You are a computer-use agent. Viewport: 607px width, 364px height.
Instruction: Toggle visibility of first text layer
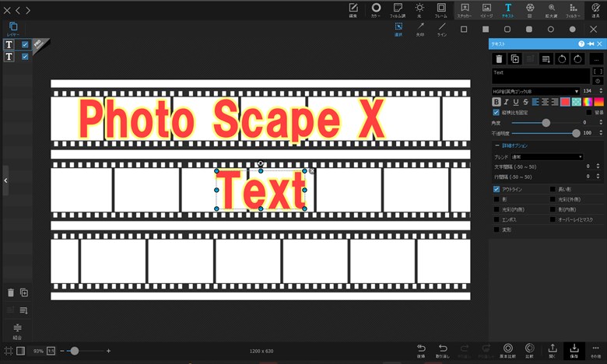25,44
